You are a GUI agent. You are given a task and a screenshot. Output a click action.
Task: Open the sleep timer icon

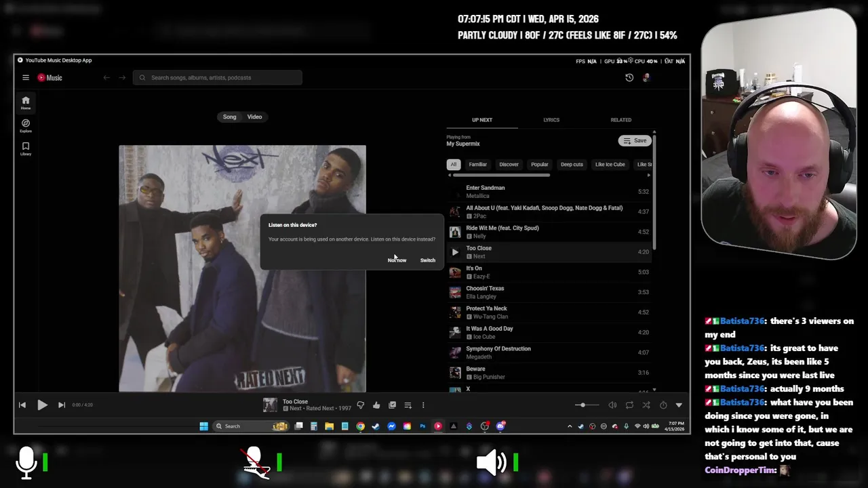(663, 405)
